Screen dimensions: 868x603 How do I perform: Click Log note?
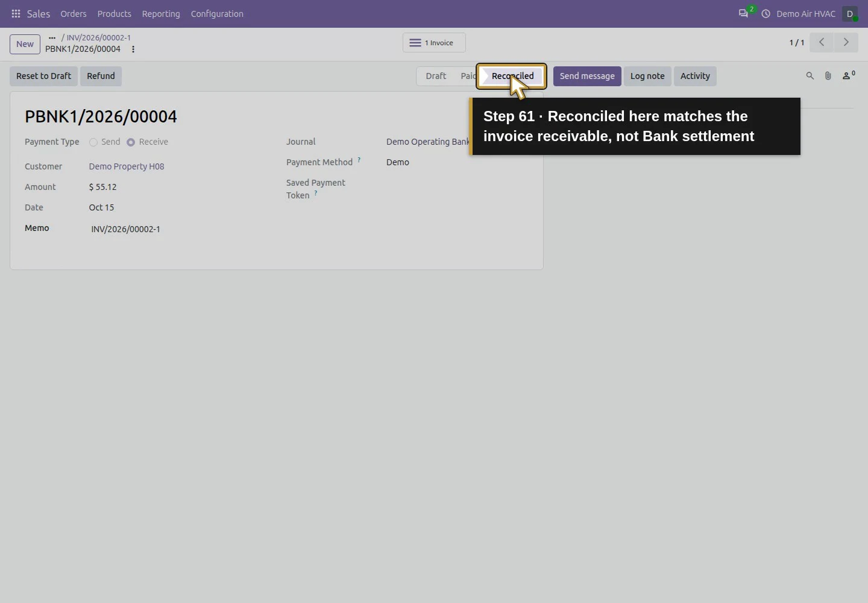(x=647, y=76)
